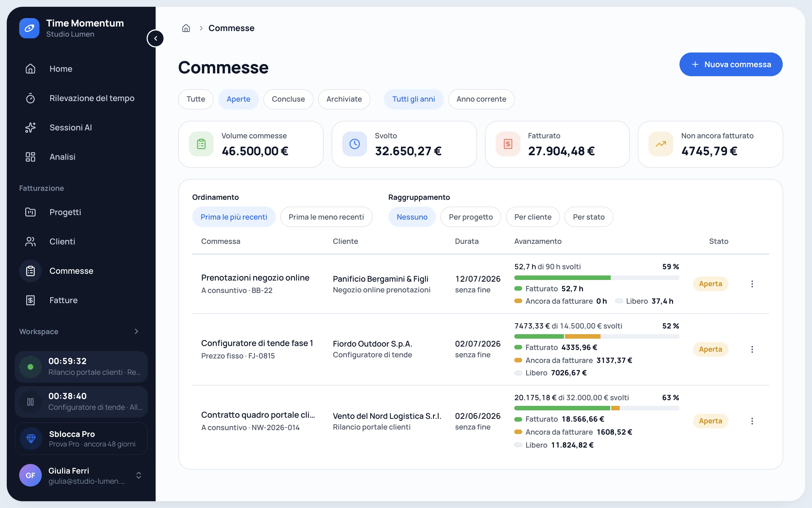This screenshot has width=812, height=508.
Task: Click the Non ancora fatturato trend icon
Action: tap(661, 144)
